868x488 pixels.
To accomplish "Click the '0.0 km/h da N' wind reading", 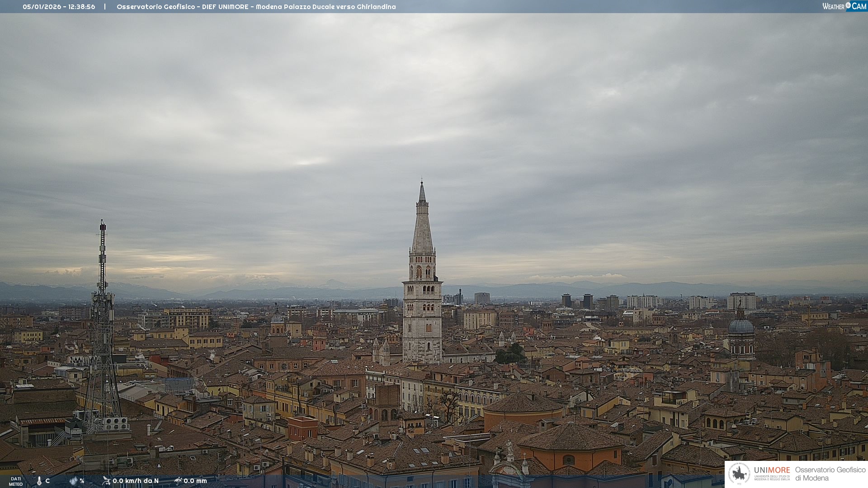I will tap(136, 481).
